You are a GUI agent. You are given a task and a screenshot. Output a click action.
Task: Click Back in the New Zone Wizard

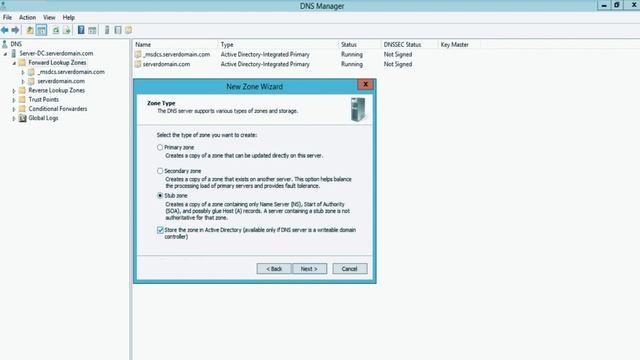274,269
